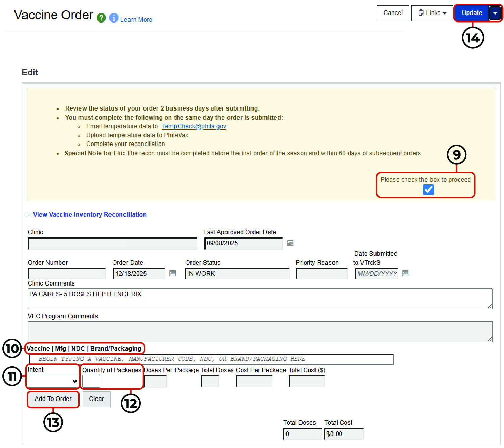Click the blue info icon beside Learn More
This screenshot has width=504, height=448.
114,18
